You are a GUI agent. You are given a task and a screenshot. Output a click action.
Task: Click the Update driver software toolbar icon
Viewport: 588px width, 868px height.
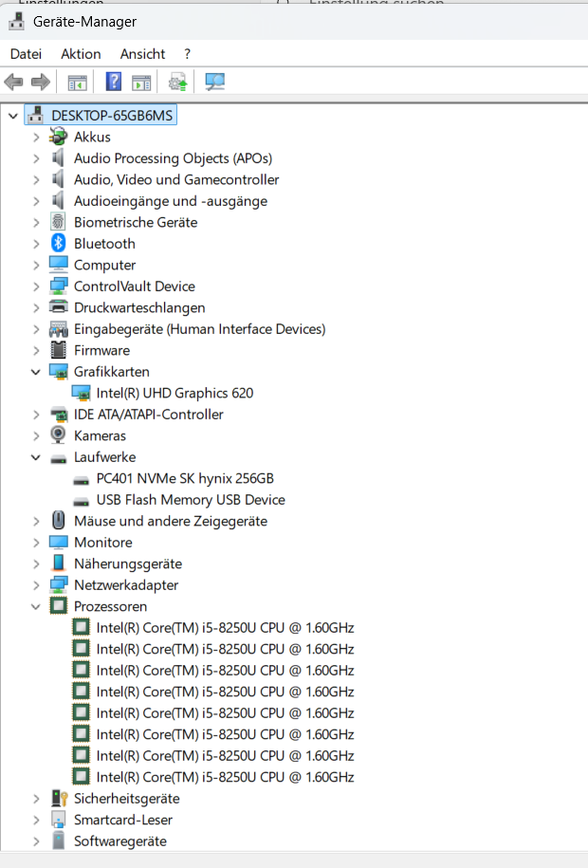177,82
